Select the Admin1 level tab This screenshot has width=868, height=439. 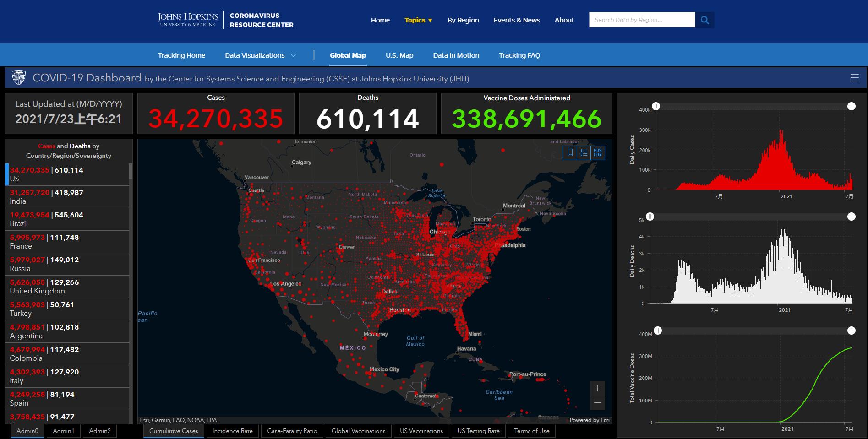tap(63, 431)
